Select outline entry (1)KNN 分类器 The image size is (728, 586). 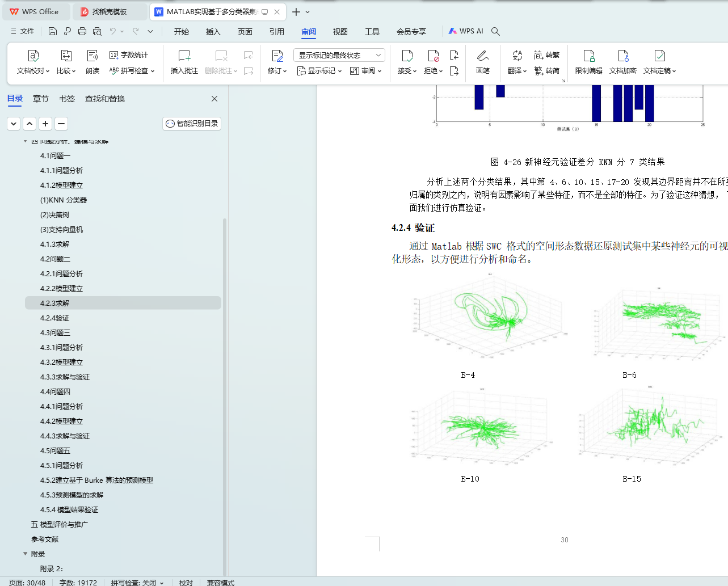point(64,200)
